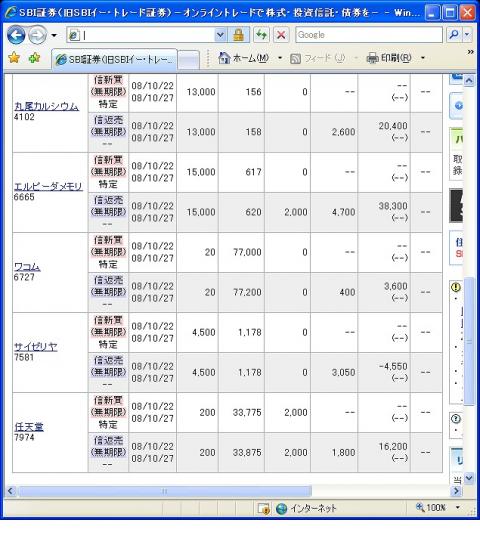Stop loading with the red X icon
Viewport: 480px width, 560px height.
click(x=281, y=35)
